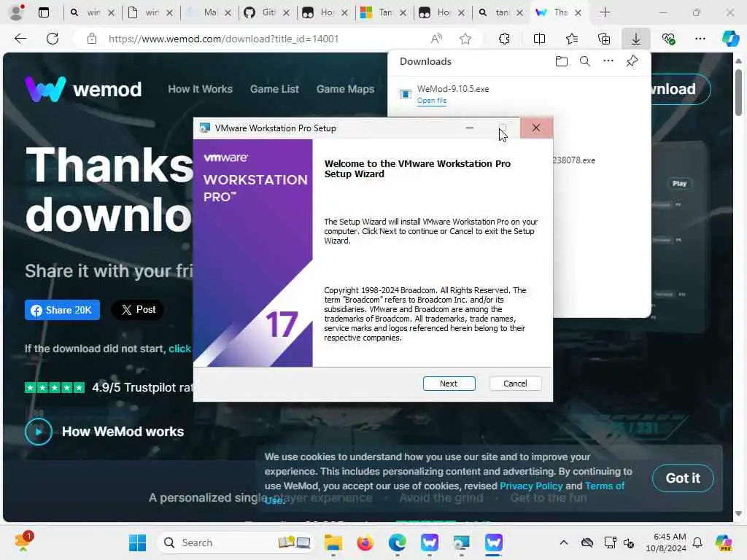The height and width of the screenshot is (560, 747).
Task: Add page to favorites star icon
Action: [465, 39]
